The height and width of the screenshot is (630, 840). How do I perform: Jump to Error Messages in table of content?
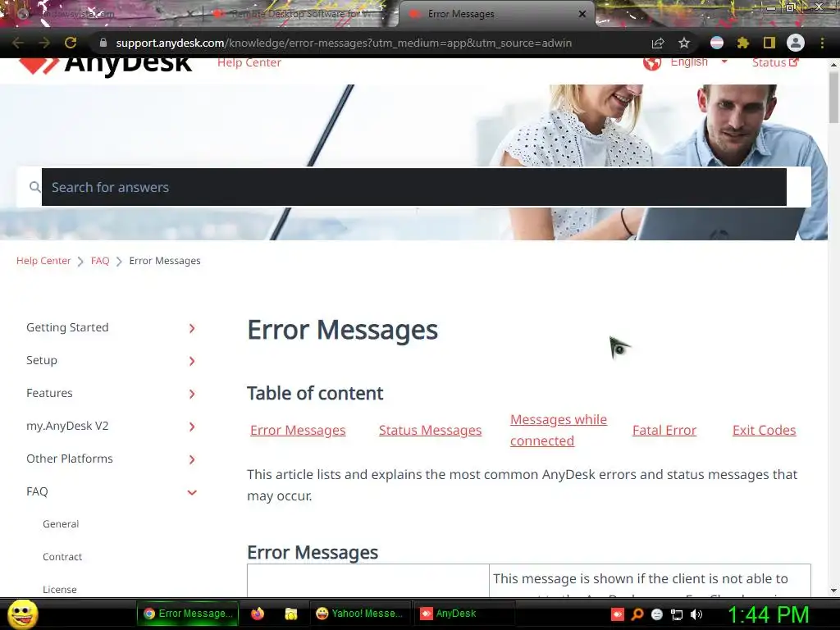click(x=298, y=430)
